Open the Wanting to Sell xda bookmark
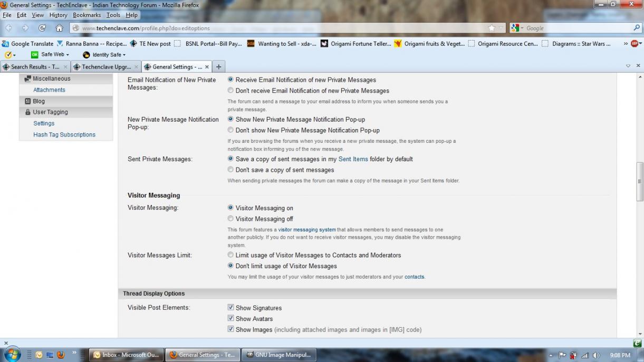Image resolution: width=644 pixels, height=362 pixels. (282, 44)
